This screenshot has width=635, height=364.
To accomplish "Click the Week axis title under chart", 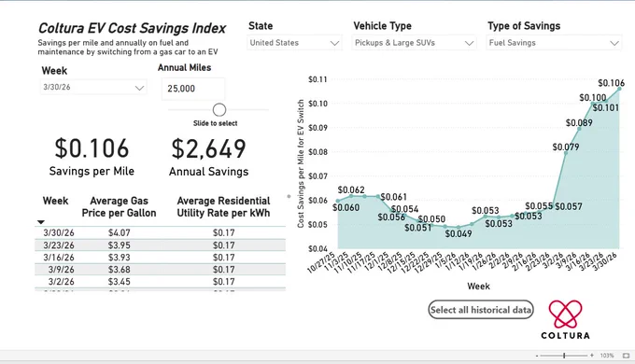I will pyautogui.click(x=478, y=287).
